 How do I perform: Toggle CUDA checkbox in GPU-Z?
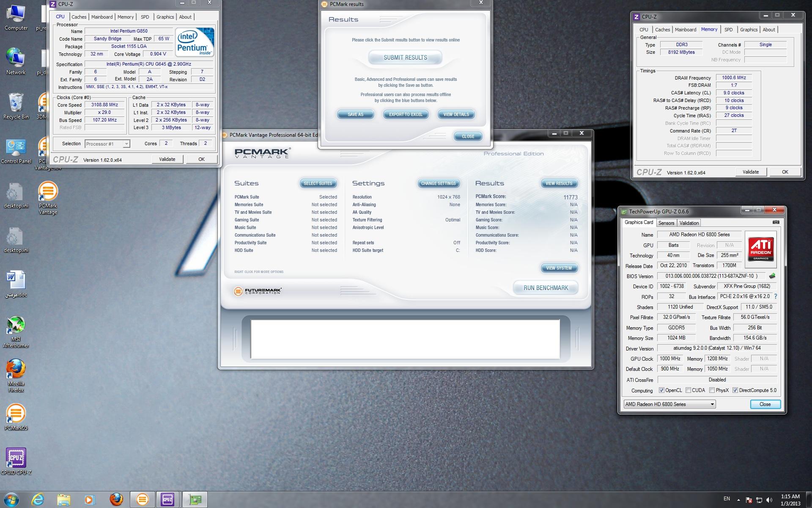point(688,390)
